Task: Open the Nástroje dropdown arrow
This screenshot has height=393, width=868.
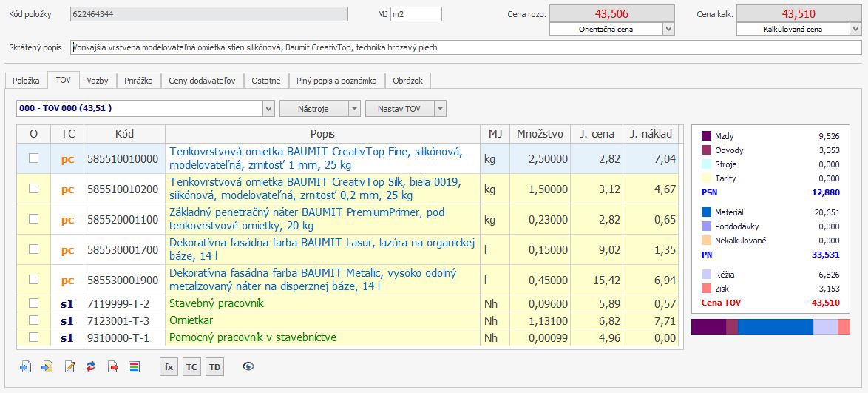Action: [354, 109]
